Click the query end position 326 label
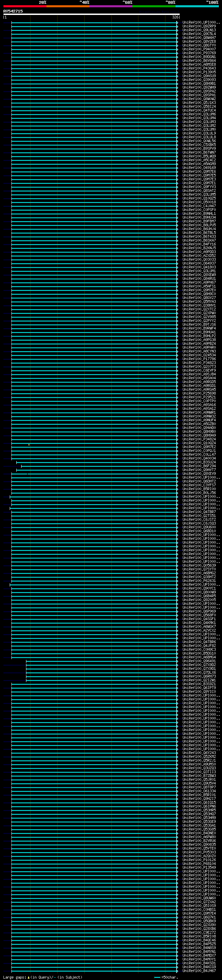The image size is (222, 980). coord(175,17)
